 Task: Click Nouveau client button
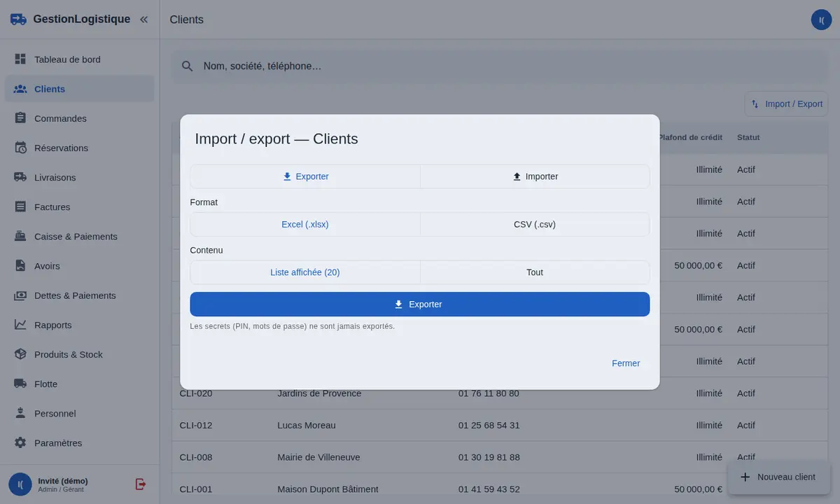click(778, 477)
